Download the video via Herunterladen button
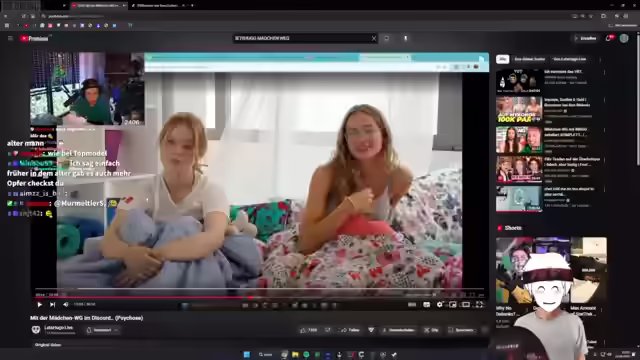Screen dimensions: 640x360 pyautogui.click(x=399, y=330)
